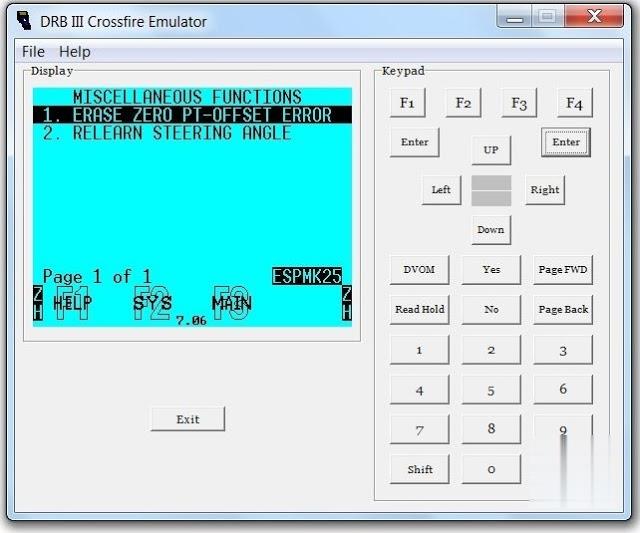Click number 1 on the keypad
The width and height of the screenshot is (640, 533).
click(x=419, y=350)
